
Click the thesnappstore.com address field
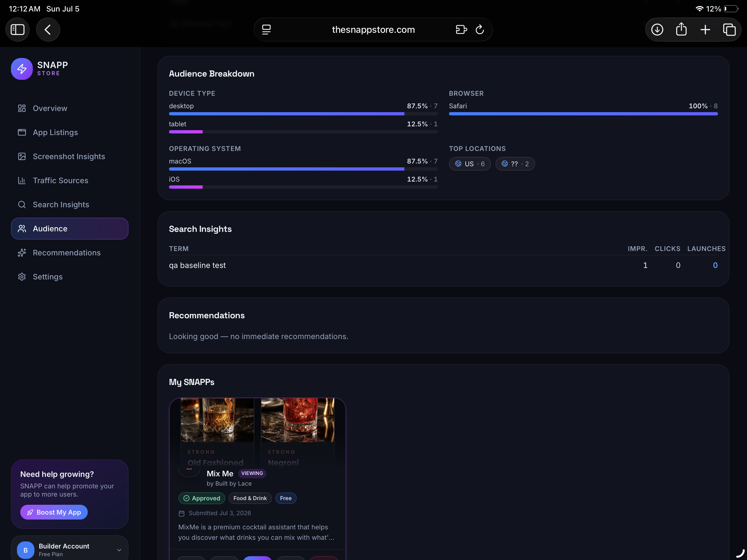[x=373, y=30]
